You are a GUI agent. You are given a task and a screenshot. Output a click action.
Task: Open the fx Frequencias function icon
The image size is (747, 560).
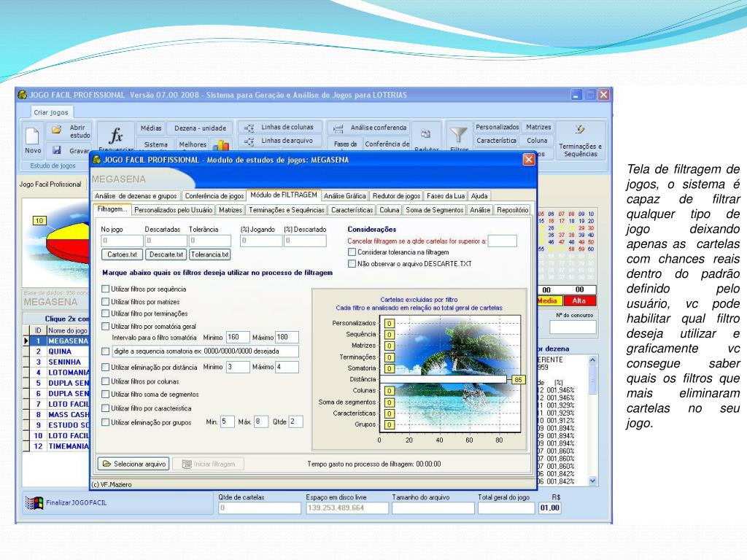pyautogui.click(x=116, y=135)
